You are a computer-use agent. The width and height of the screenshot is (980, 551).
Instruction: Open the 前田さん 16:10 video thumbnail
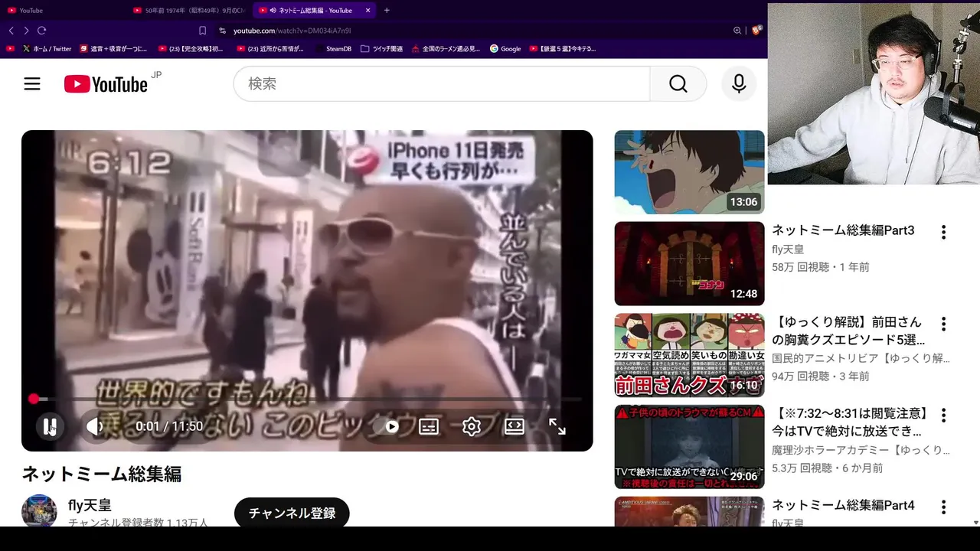pos(689,355)
